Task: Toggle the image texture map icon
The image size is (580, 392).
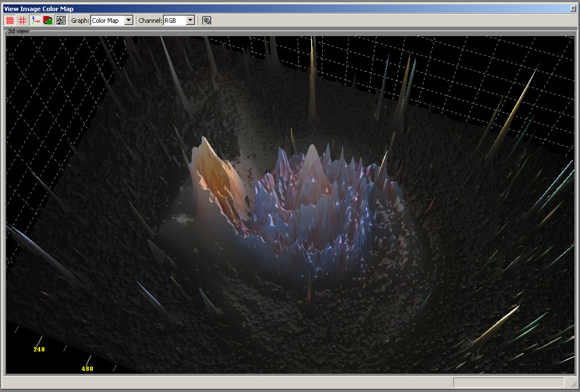Action: pos(61,21)
